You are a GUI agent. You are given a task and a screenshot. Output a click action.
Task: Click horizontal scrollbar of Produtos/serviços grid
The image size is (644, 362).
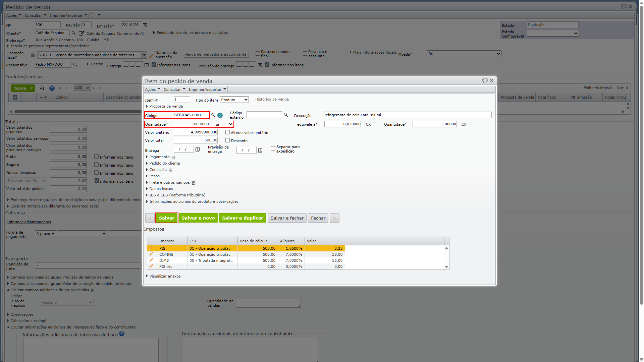pos(78,112)
